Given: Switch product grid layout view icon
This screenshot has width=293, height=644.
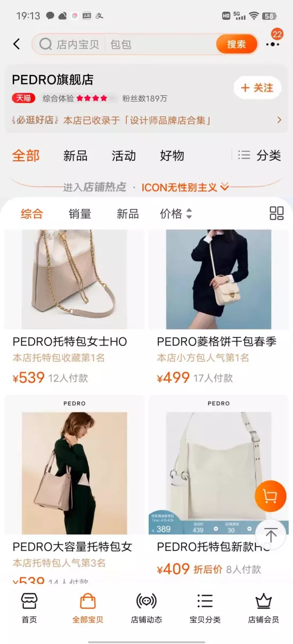Looking at the screenshot, I should [x=276, y=214].
